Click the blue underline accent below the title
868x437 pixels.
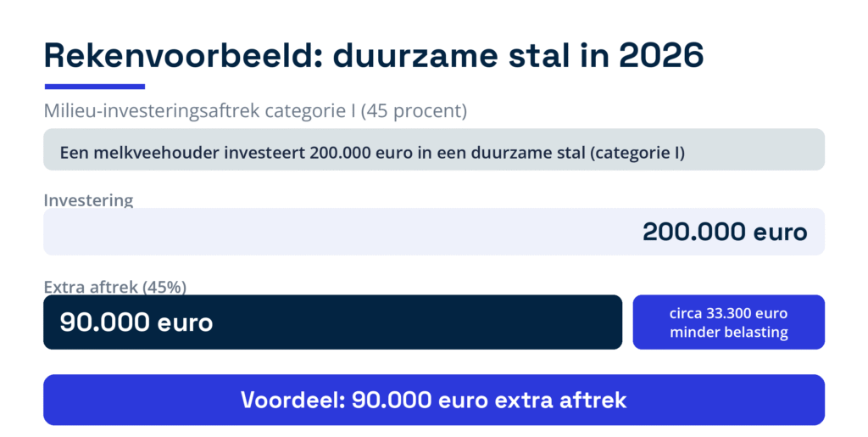(x=95, y=87)
